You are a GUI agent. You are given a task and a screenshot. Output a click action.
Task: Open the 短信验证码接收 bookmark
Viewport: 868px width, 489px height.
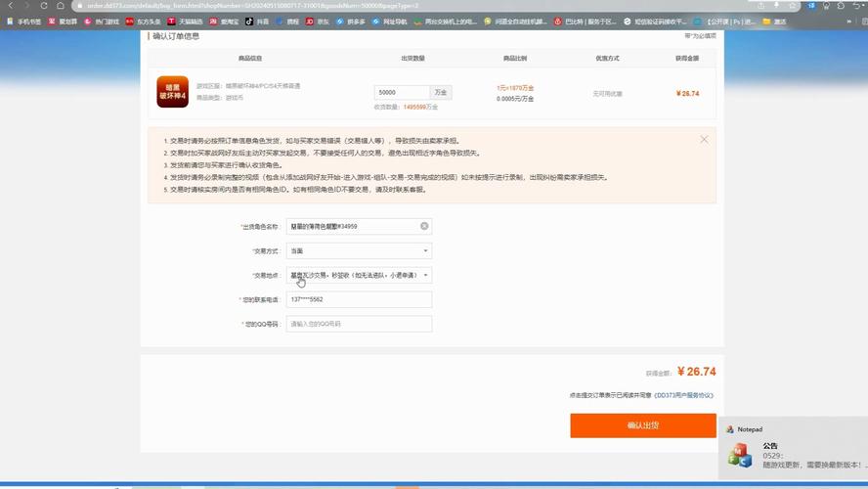(x=655, y=22)
